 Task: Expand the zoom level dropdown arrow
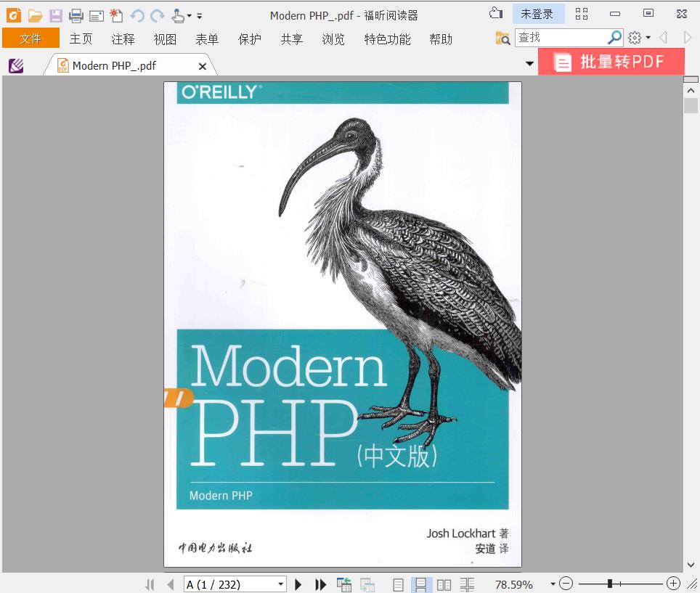point(553,584)
